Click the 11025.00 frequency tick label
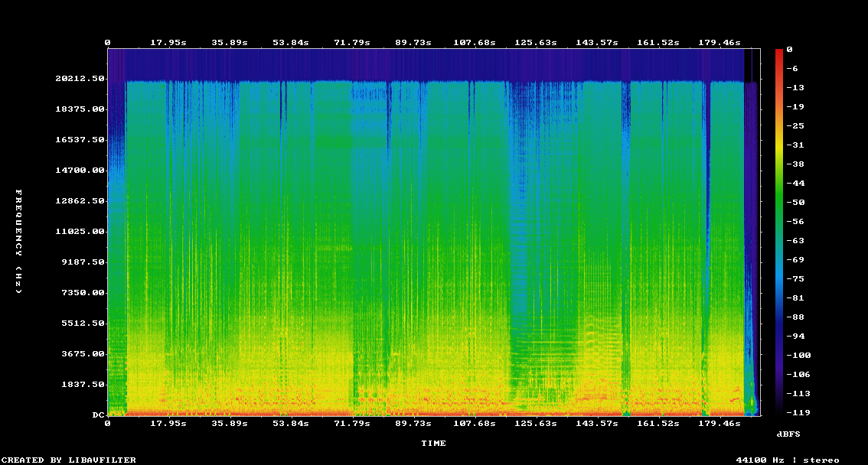 pos(78,232)
